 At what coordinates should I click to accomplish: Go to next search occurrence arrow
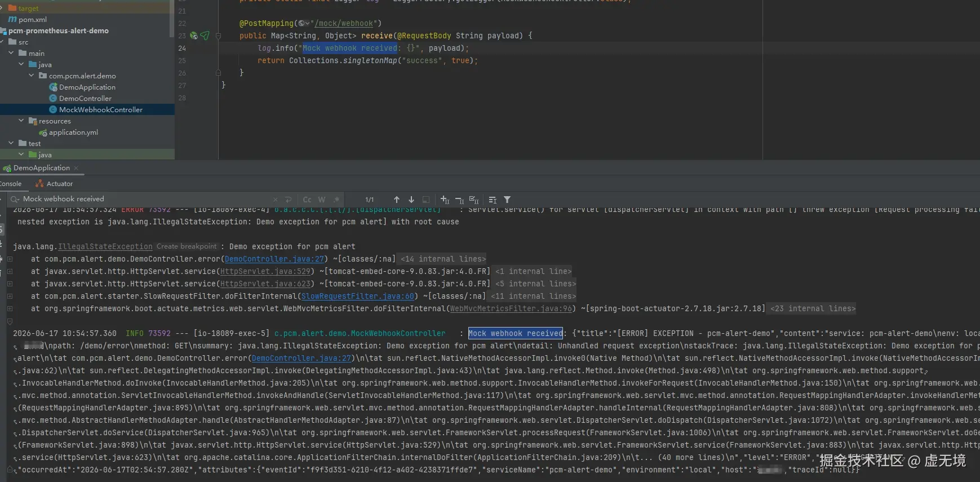click(x=411, y=200)
